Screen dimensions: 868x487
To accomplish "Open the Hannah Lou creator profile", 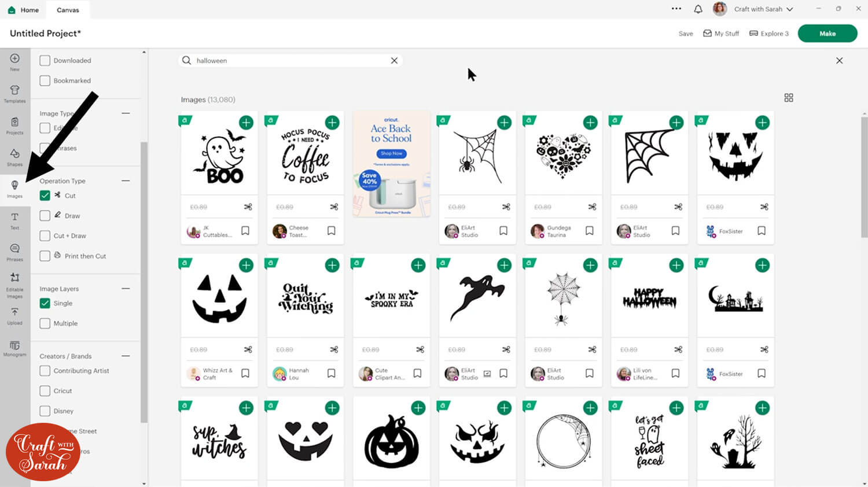I will pos(291,374).
